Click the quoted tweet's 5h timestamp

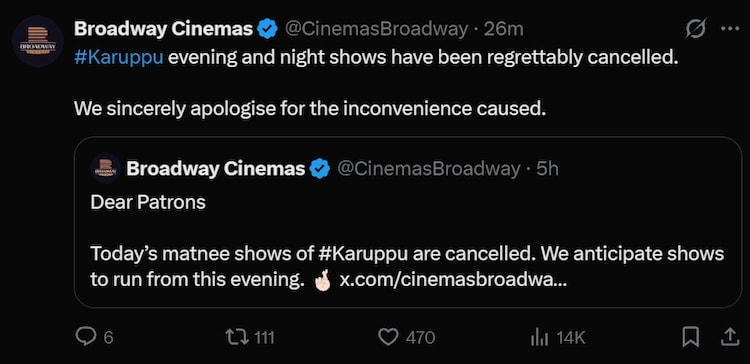point(547,169)
